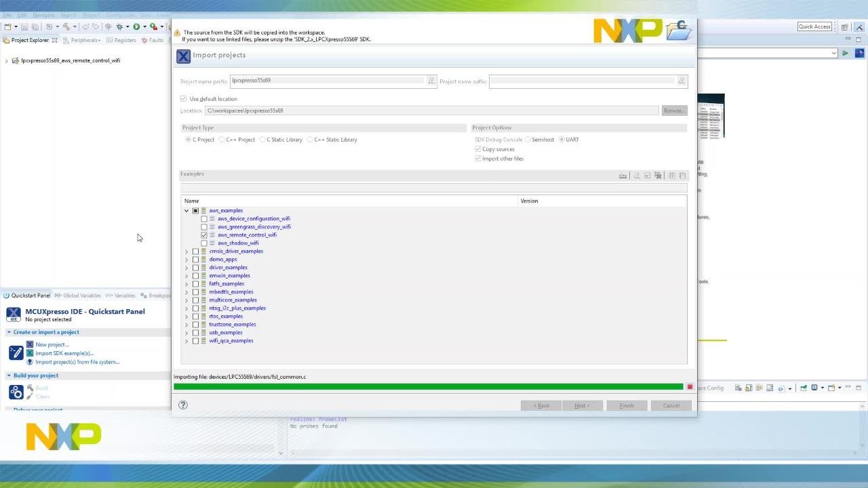Expand the demo_apps node
This screenshot has height=488, width=868.
tap(186, 260)
